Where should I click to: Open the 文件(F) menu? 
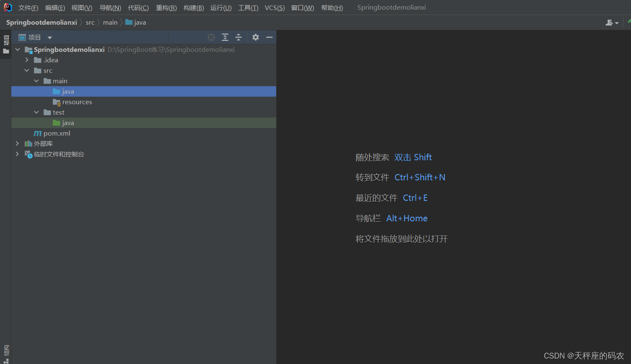coord(28,8)
